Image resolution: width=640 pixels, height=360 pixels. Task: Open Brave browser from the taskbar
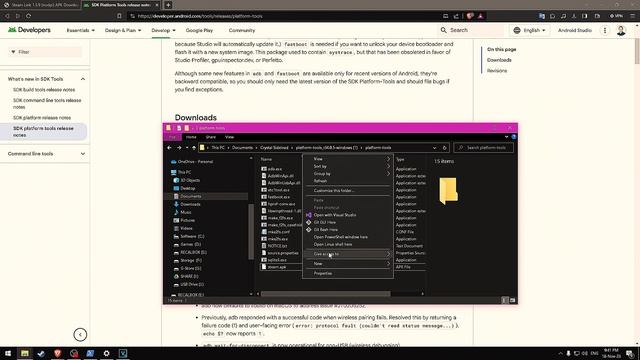pyautogui.click(x=58, y=353)
